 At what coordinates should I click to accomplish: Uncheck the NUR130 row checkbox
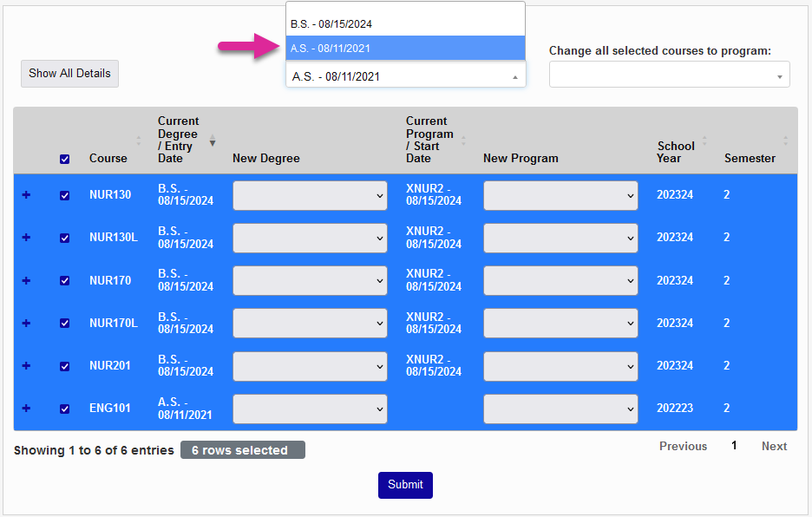pos(65,195)
